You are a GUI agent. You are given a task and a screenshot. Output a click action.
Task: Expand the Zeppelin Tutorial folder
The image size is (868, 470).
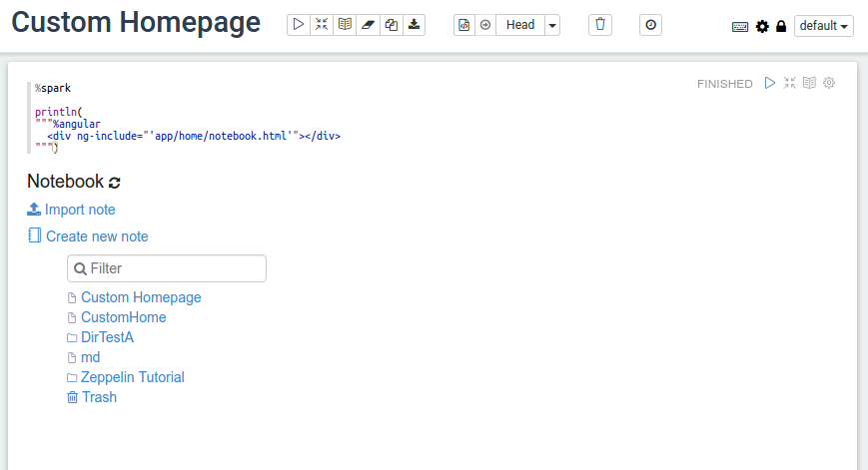pyautogui.click(x=132, y=377)
